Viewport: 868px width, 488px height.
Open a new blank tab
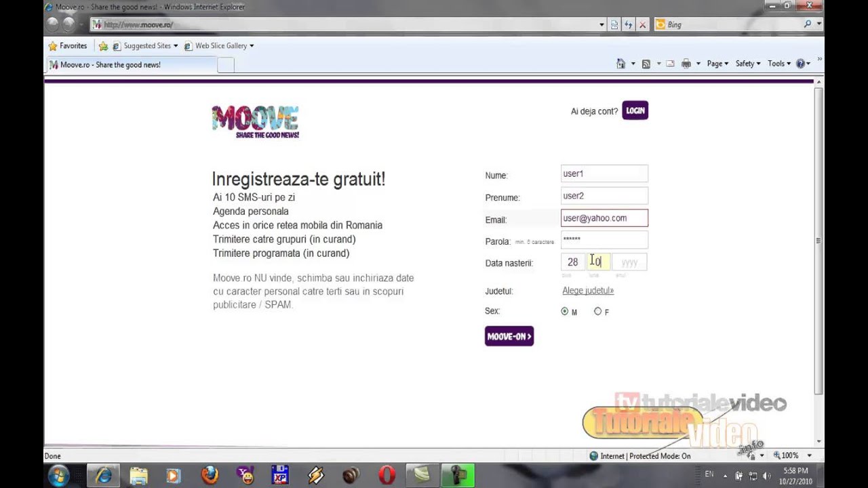(x=226, y=65)
